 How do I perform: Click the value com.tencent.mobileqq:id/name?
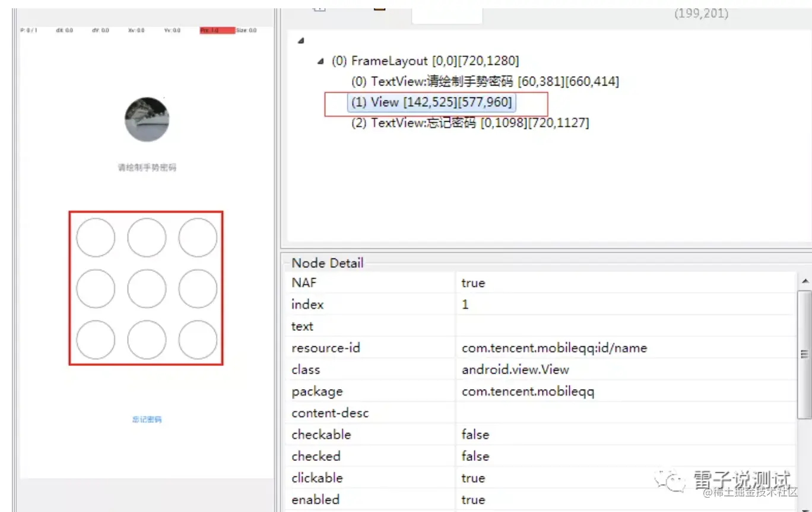click(x=554, y=348)
